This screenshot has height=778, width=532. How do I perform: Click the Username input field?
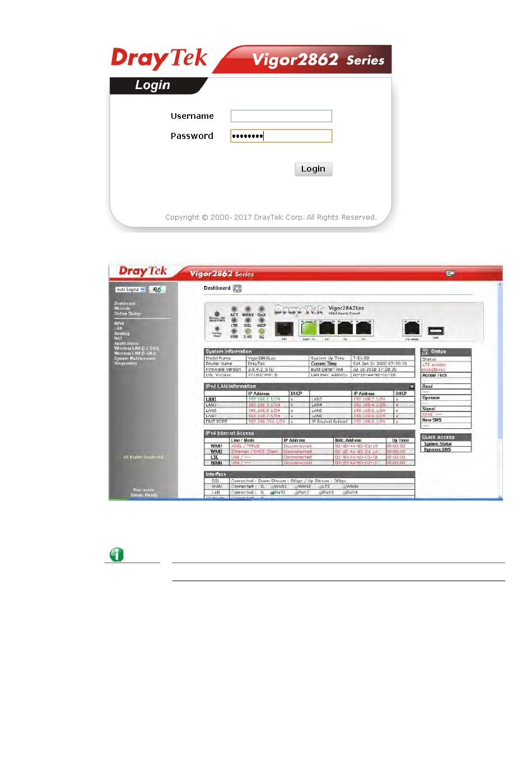click(x=281, y=116)
